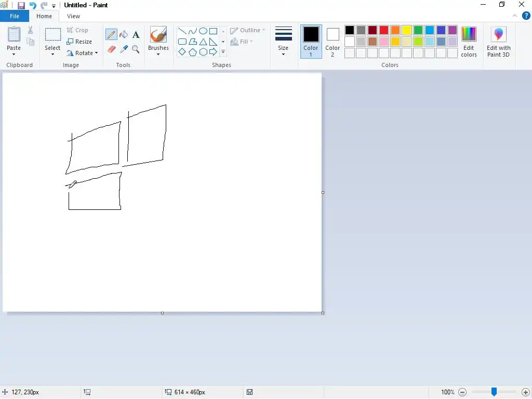The height and width of the screenshot is (399, 532).
Task: Select the Eraser tool
Action: tap(111, 49)
